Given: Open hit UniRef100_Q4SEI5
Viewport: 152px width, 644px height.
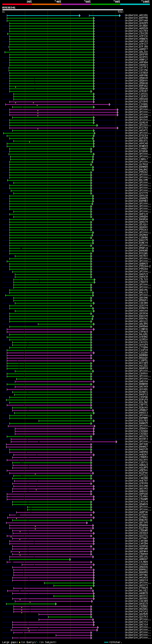Looking at the screenshot, I should click(x=136, y=604).
